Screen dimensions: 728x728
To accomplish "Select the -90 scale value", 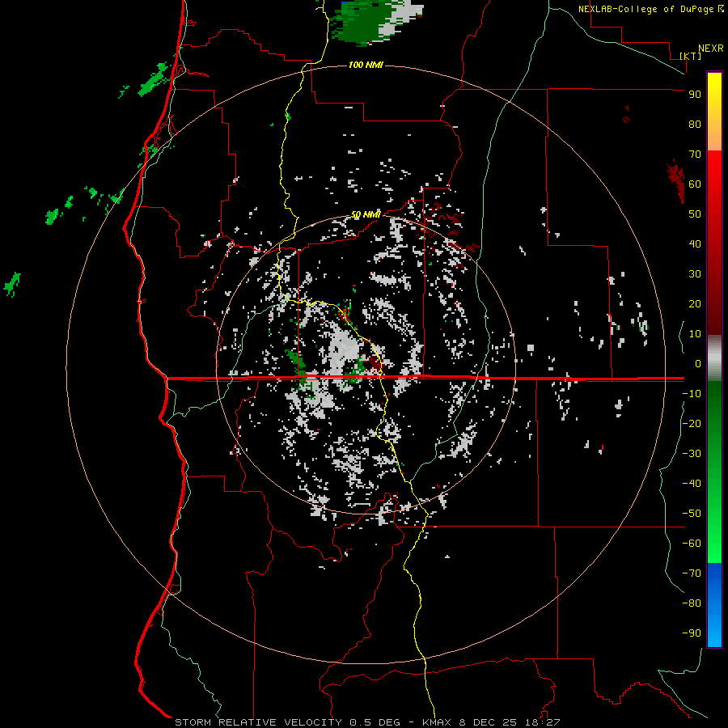I will [692, 633].
